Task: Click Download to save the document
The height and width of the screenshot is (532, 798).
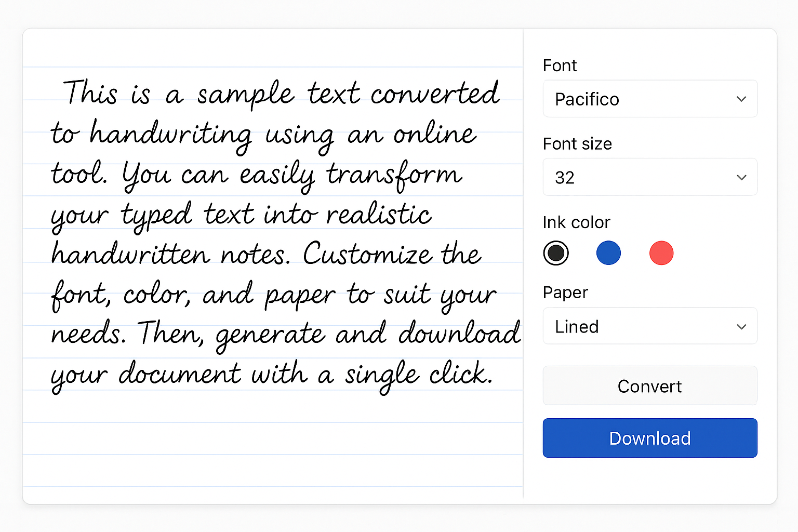Action: tap(649, 438)
